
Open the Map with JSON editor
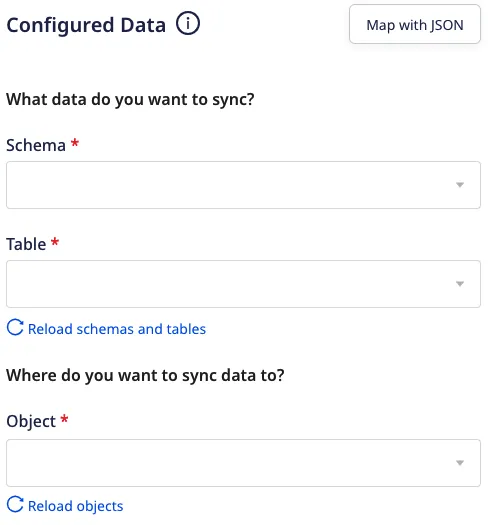[x=415, y=24]
